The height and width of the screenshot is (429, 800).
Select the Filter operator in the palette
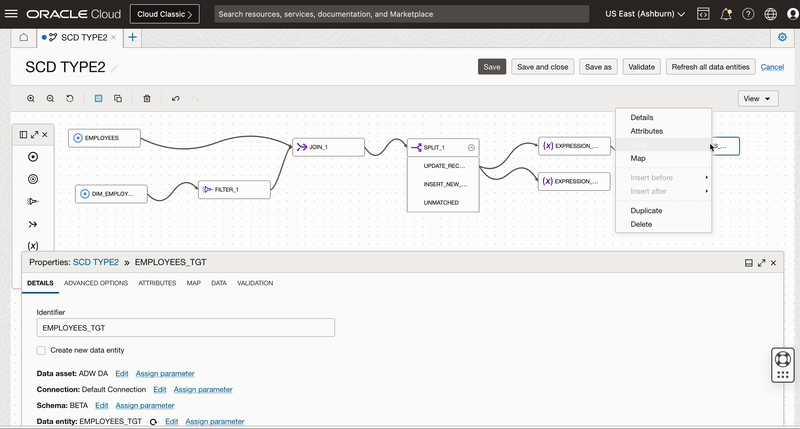click(x=33, y=201)
